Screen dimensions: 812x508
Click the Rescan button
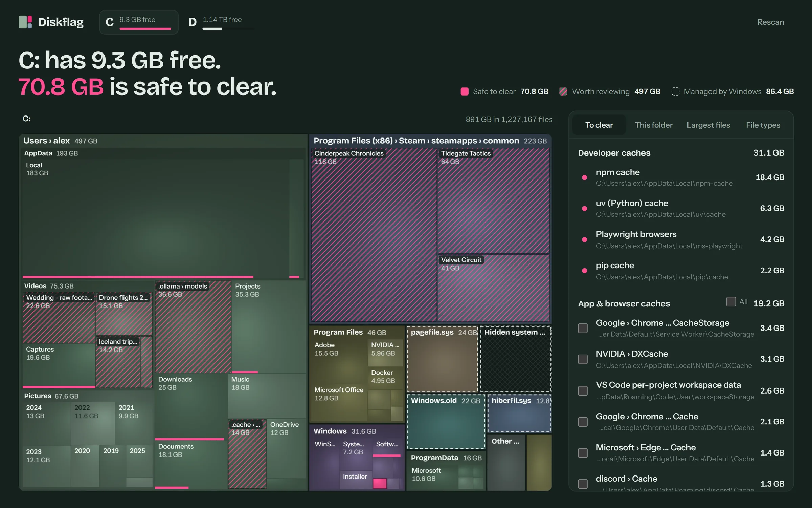click(x=770, y=22)
